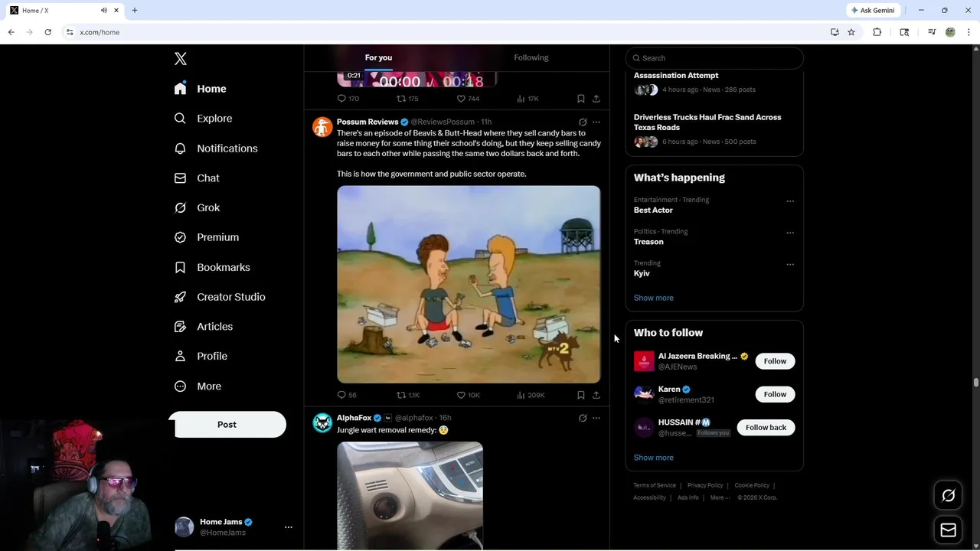View analytics of Possum Reviews post
The height and width of the screenshot is (551, 980).
pyautogui.click(x=531, y=395)
